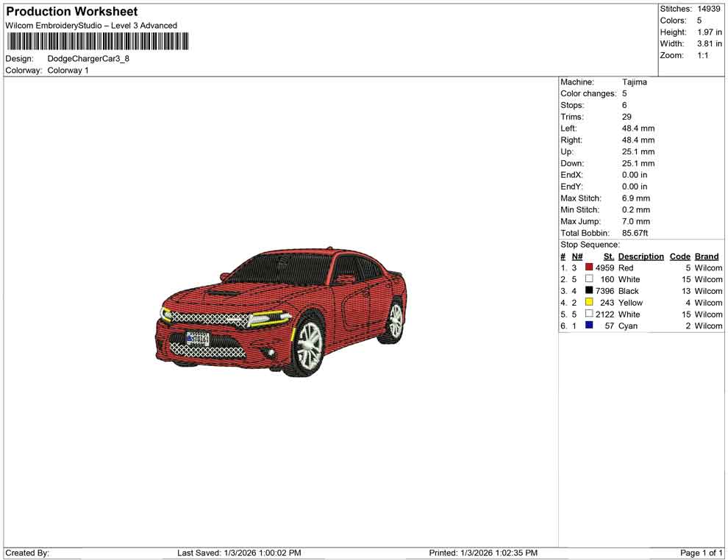Click the Description column header
728x560 pixels.
(640, 256)
